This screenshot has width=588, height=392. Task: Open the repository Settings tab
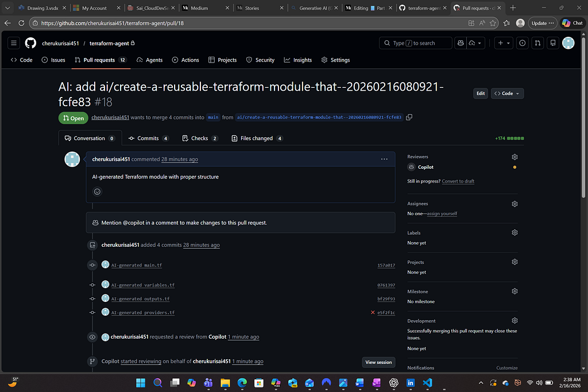335,60
